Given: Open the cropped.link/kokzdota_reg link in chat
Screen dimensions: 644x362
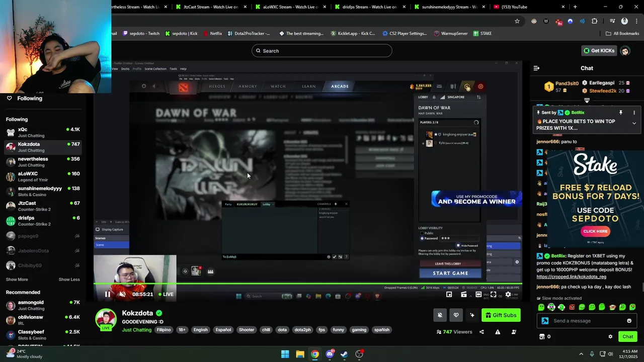Looking at the screenshot, I should click(571, 277).
